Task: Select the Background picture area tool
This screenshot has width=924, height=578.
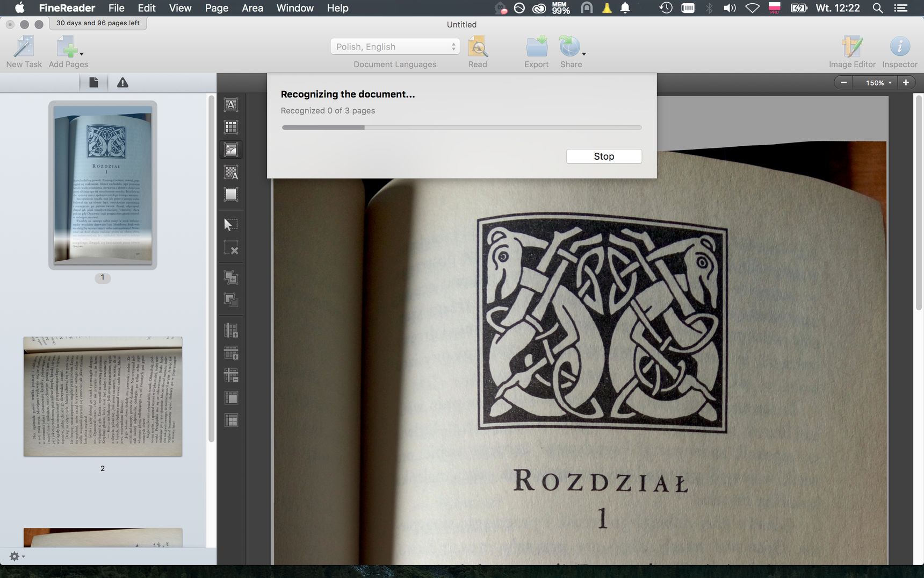Action: click(x=231, y=172)
